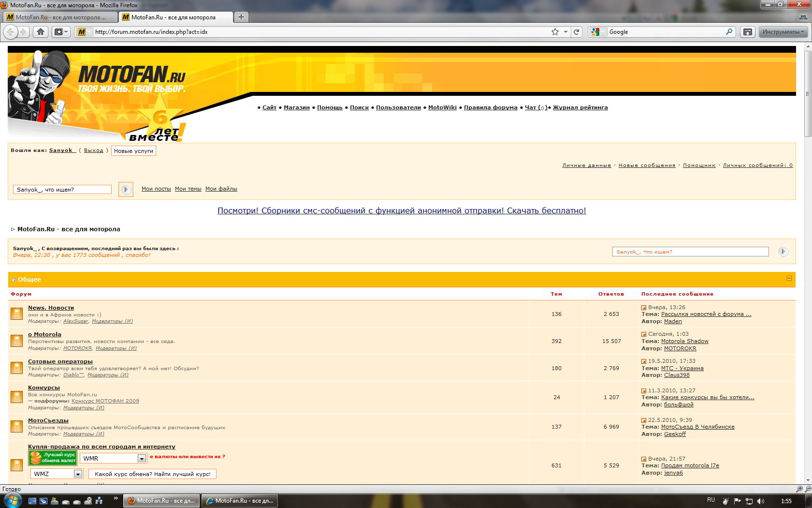The image size is (812, 508).
Task: Switch to Internet Explorer MotoFan.Ru taskbar window
Action: click(x=240, y=501)
